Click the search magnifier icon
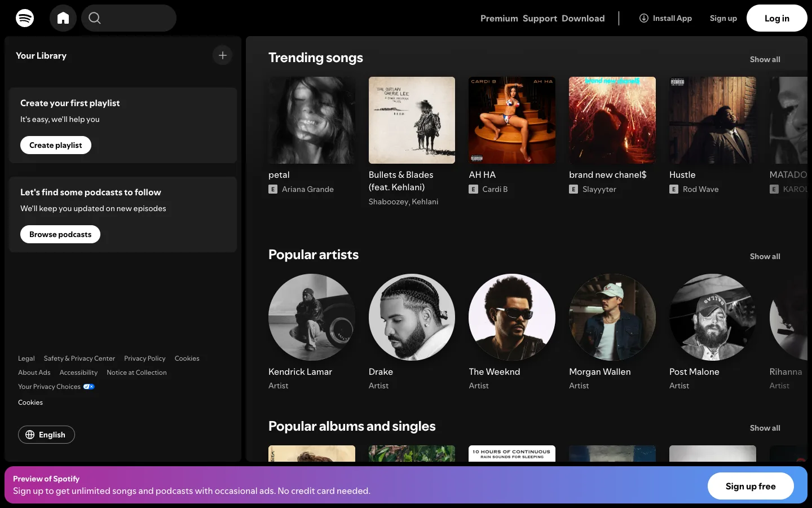Image resolution: width=812 pixels, height=508 pixels. tap(95, 18)
